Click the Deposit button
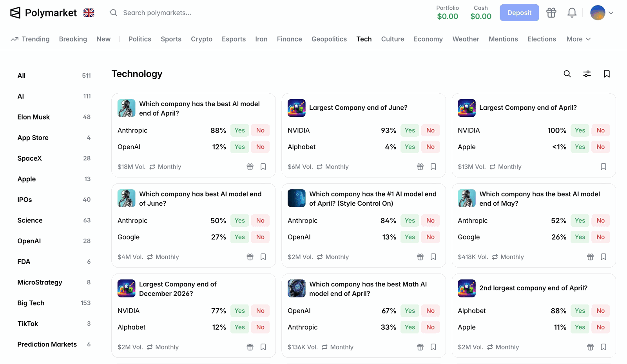 pyautogui.click(x=519, y=13)
